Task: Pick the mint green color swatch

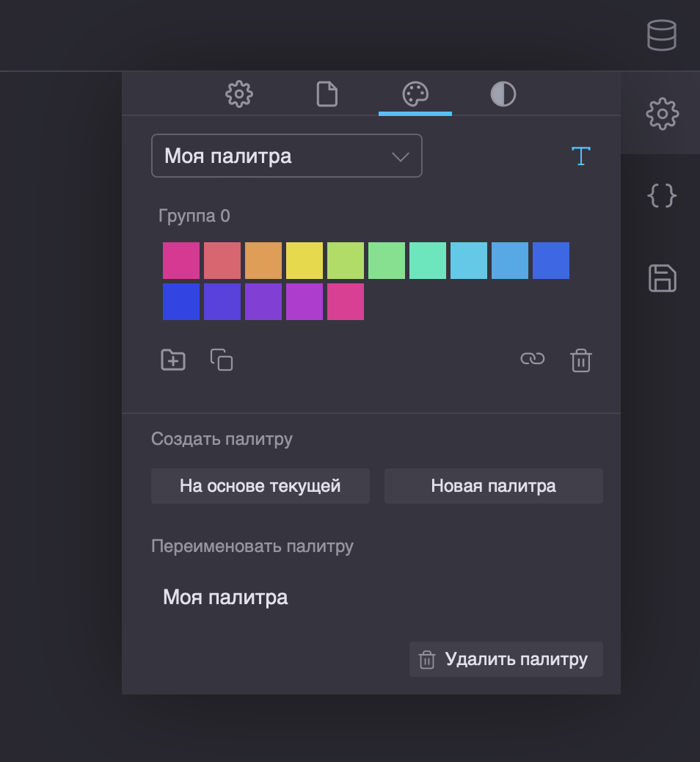Action: 428,261
